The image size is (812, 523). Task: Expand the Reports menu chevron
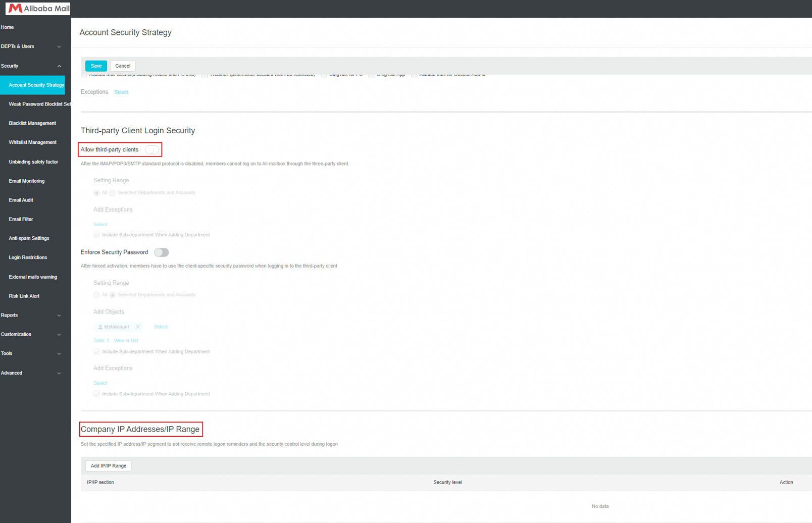(59, 316)
